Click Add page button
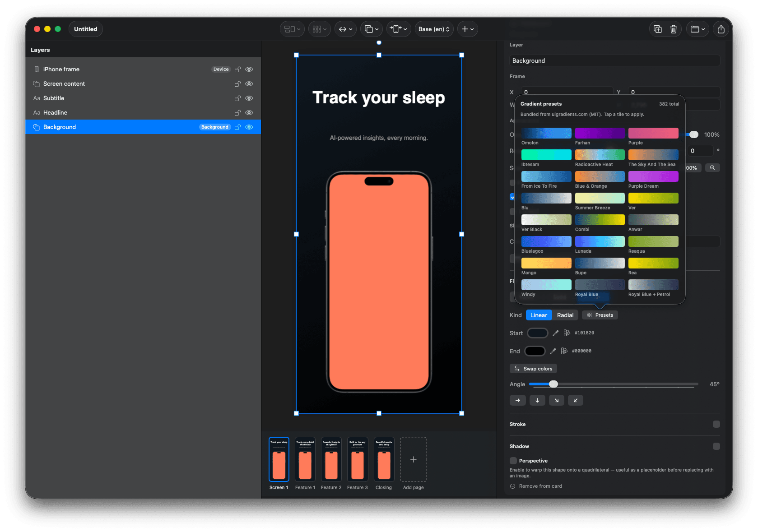Image resolution: width=758 pixels, height=532 pixels. click(414, 459)
